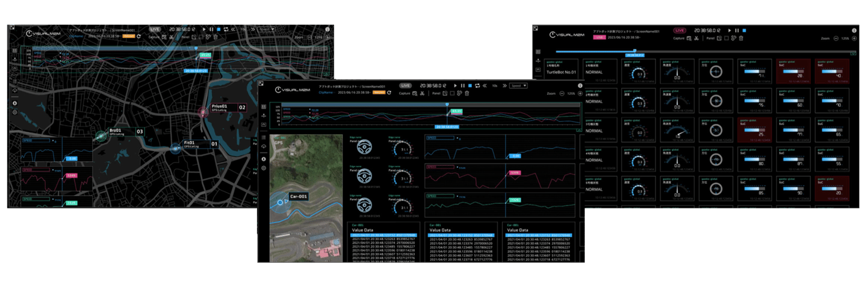This screenshot has height=287, width=868.
Task: Open the grid layout icon in right window sidebar
Action: pyautogui.click(x=538, y=51)
